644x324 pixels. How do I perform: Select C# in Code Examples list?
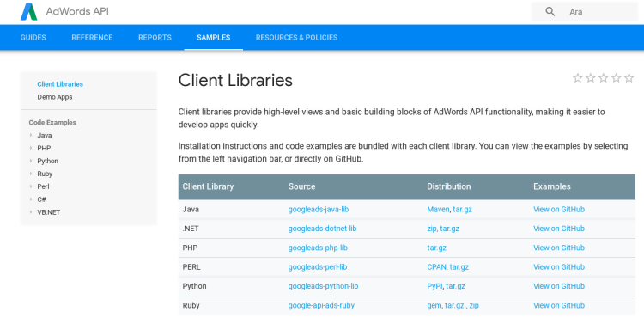point(41,199)
